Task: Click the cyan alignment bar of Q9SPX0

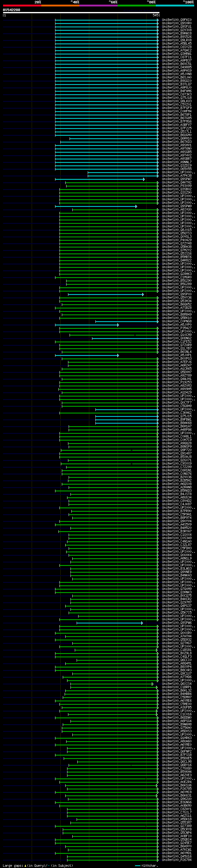Action: (106, 294)
